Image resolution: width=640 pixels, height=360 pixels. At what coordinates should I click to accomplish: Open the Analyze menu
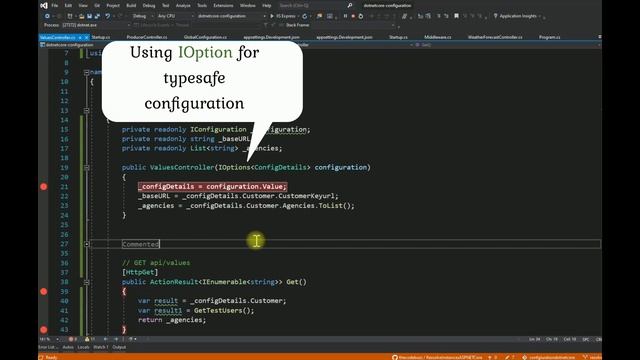(x=183, y=5)
